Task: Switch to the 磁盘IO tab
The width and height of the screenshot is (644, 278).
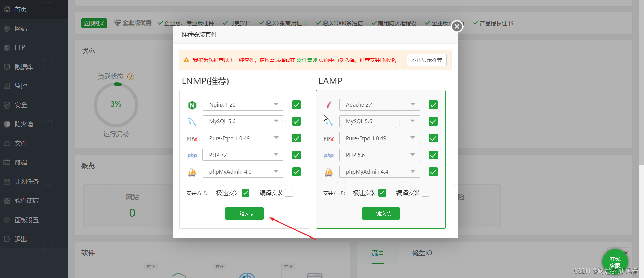Action: pos(422,253)
